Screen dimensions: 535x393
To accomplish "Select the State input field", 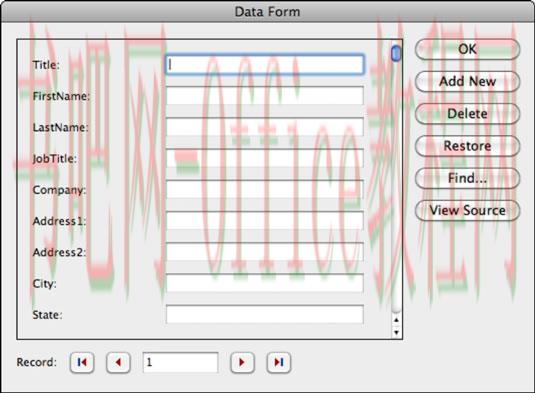I will point(265,314).
